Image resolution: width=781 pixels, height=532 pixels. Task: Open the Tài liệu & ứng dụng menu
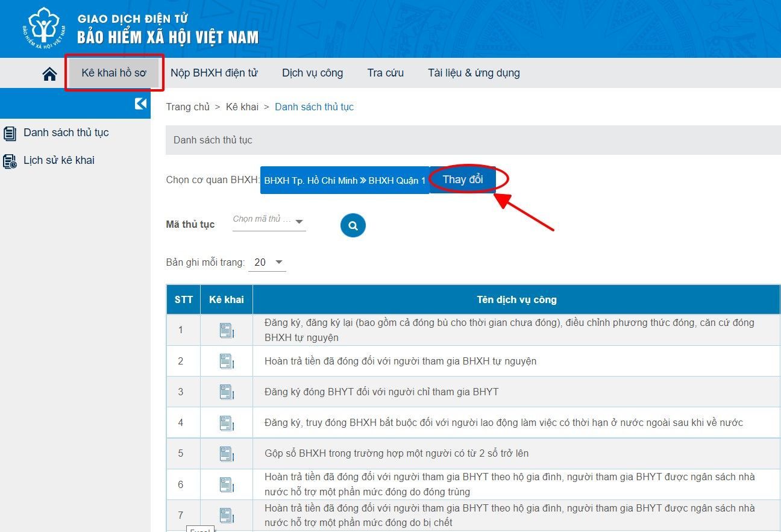click(x=474, y=73)
